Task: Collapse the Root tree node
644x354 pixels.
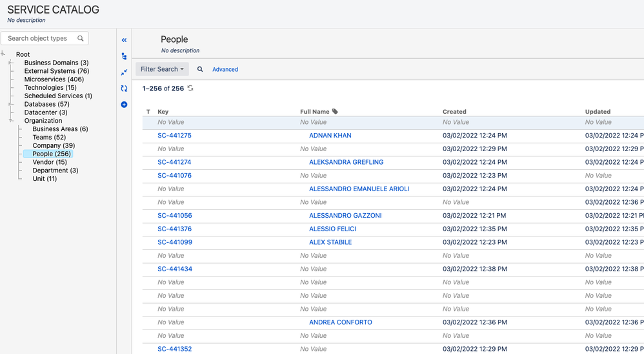Action: (3, 54)
